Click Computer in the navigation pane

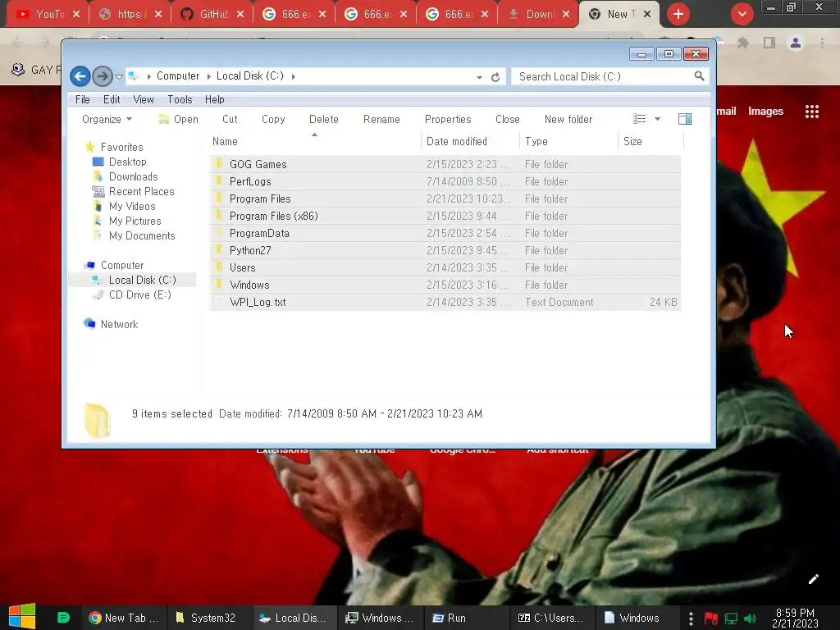click(x=122, y=265)
